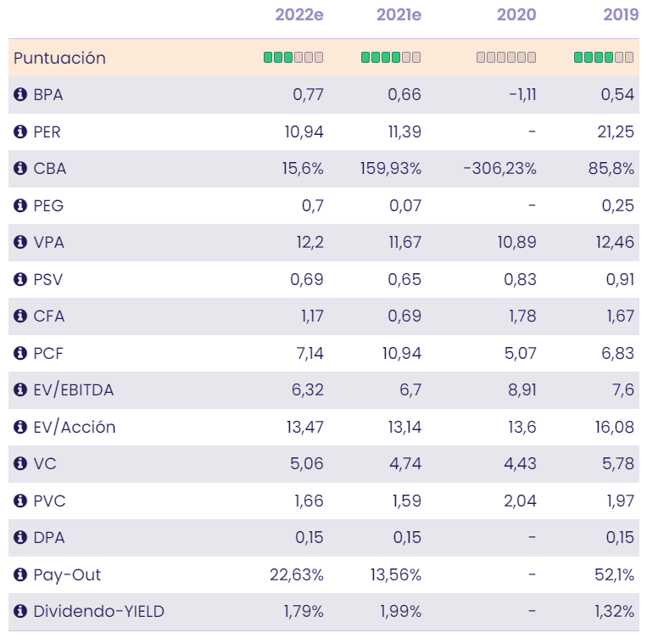647x644 pixels.
Task: Click the Puntuación row label
Action: tap(59, 58)
